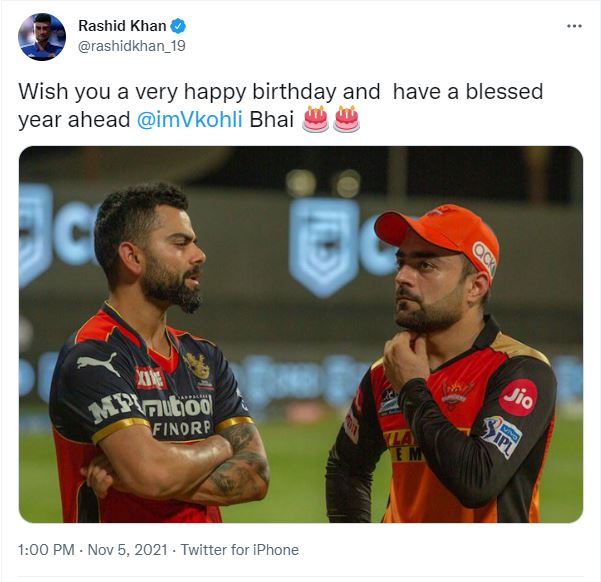This screenshot has height=582, width=601.
Task: Open the Rashid Khan display name
Action: [122, 26]
